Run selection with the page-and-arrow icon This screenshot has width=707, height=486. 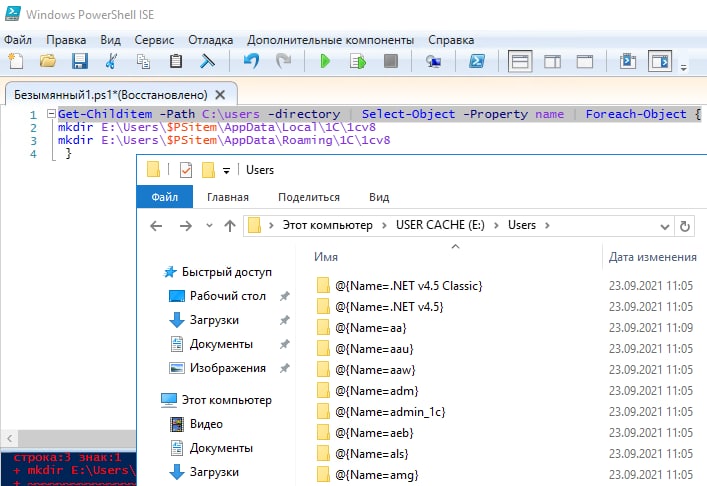(358, 61)
